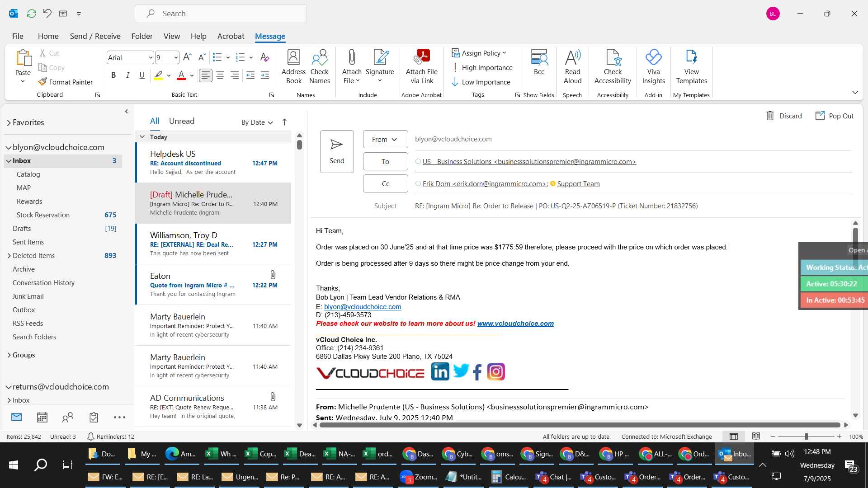868x488 pixels.
Task: Switch to the Acrobat tab
Action: tap(231, 36)
